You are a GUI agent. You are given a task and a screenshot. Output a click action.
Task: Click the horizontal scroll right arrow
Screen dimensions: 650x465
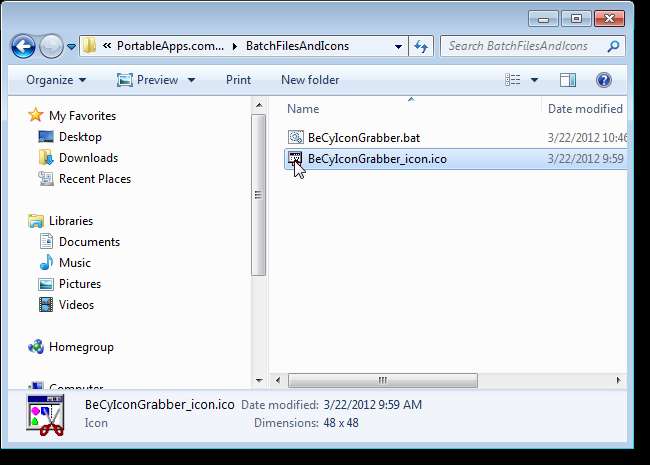(x=618, y=380)
